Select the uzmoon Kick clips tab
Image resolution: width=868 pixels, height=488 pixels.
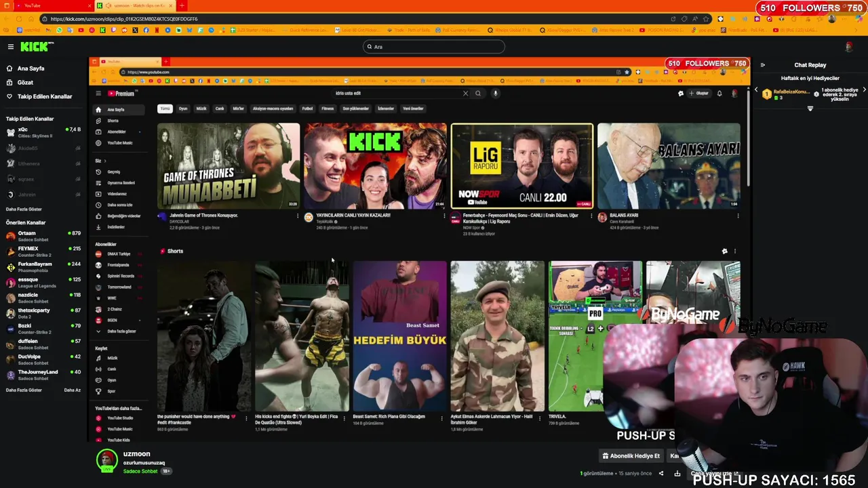tap(135, 5)
